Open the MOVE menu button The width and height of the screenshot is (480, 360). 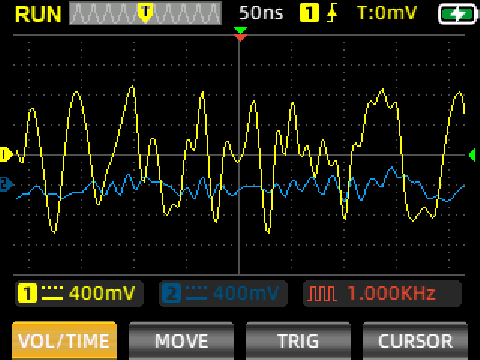[182, 341]
